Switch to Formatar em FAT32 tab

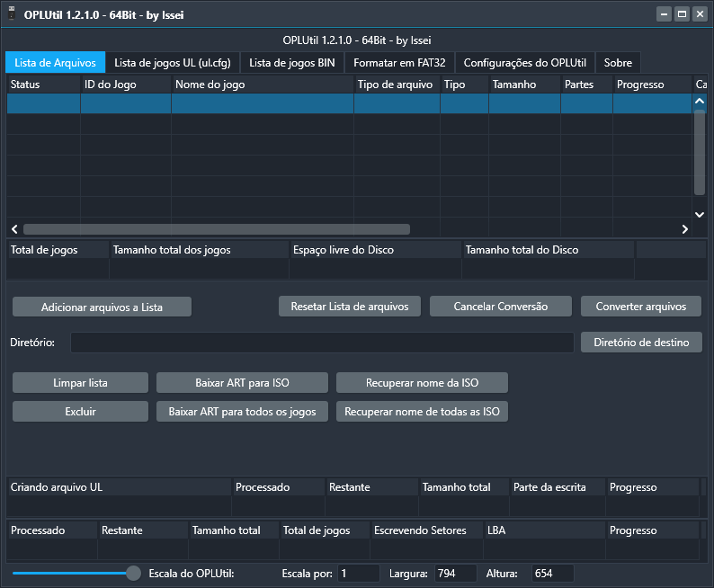pos(400,63)
